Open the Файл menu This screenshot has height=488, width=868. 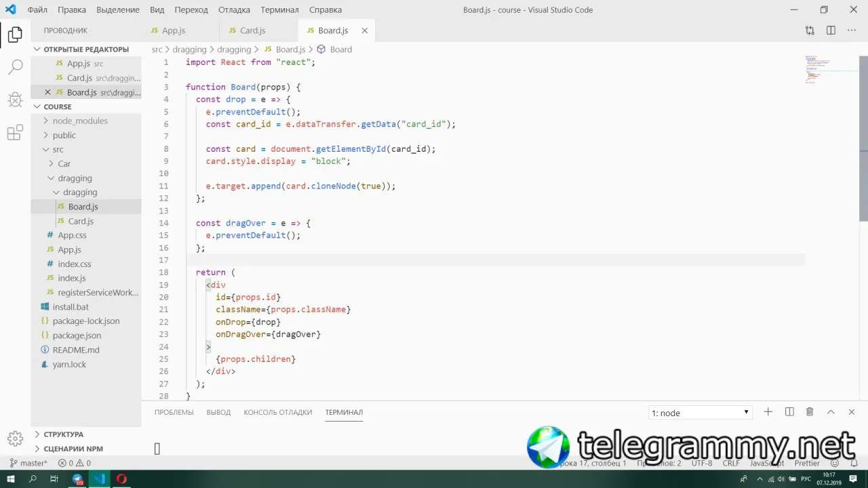(37, 10)
